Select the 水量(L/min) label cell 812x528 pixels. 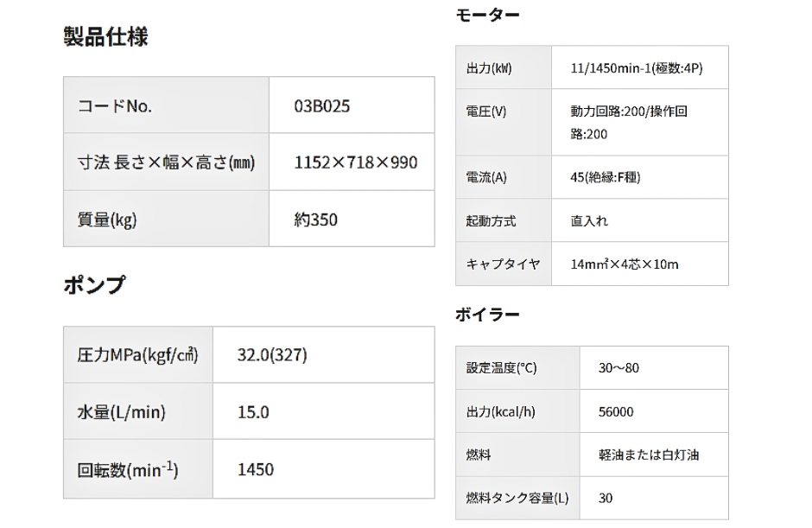coord(137,411)
